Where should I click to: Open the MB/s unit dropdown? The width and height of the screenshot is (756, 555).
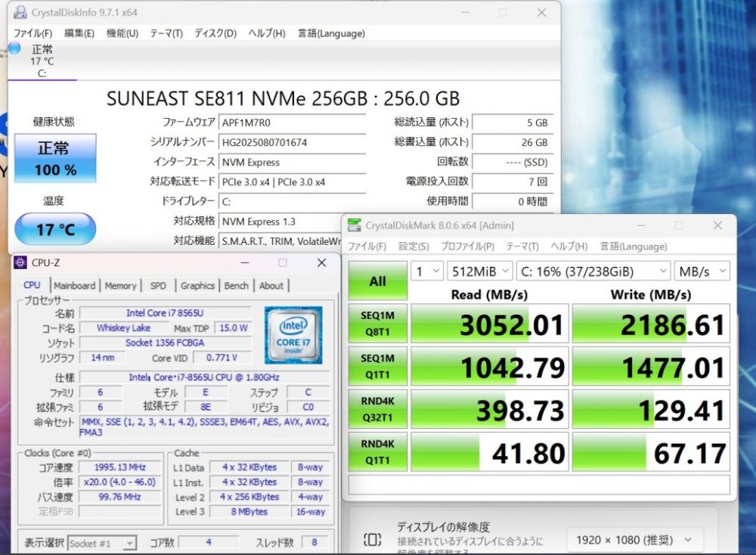tap(702, 271)
